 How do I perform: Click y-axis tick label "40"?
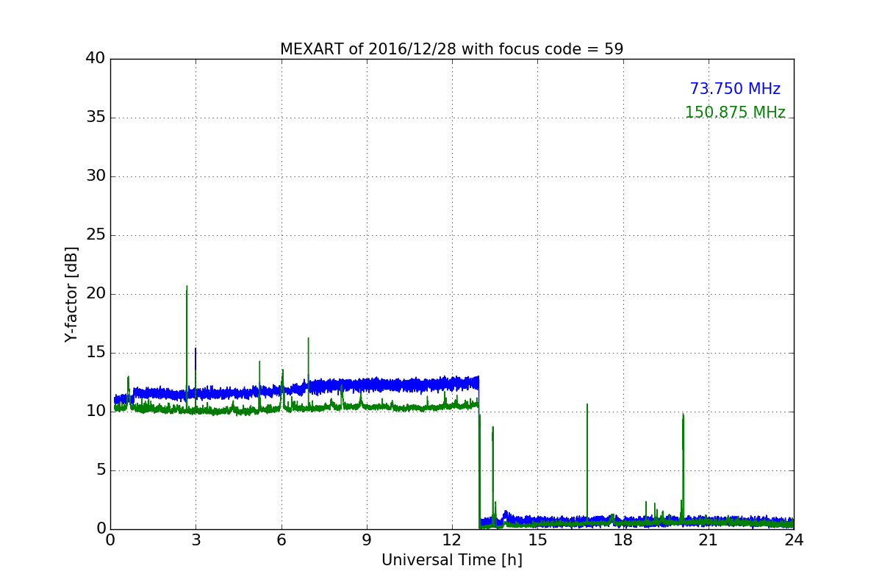(x=96, y=59)
